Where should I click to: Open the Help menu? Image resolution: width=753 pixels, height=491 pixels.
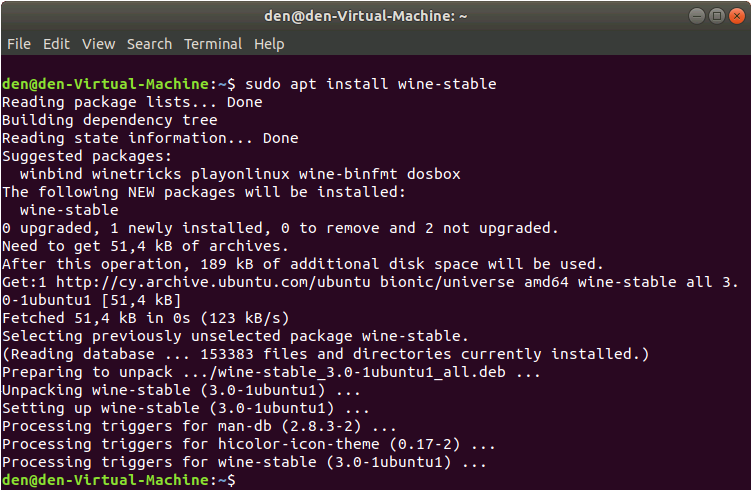[x=269, y=44]
